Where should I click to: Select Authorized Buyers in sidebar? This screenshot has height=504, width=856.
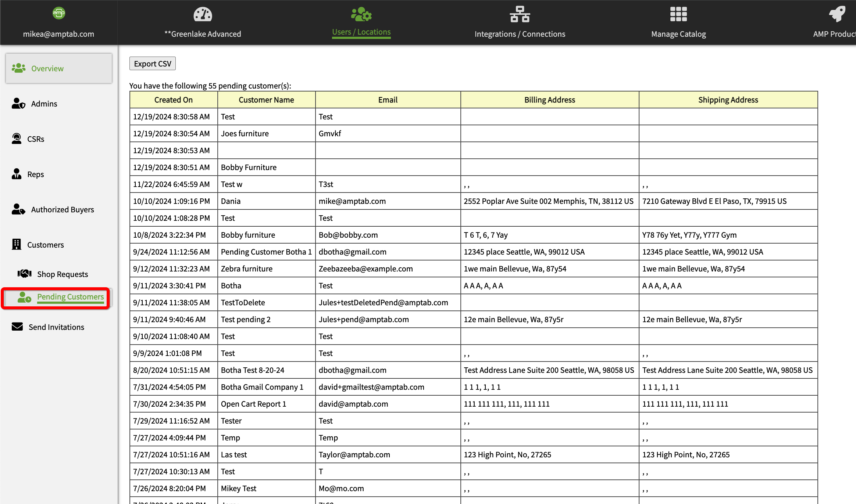[62, 210]
